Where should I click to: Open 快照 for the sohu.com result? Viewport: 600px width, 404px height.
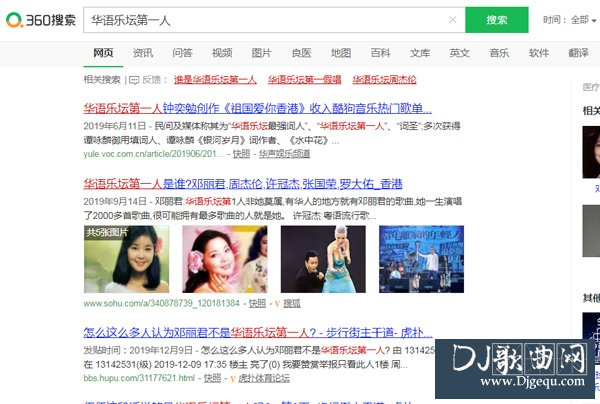257,303
